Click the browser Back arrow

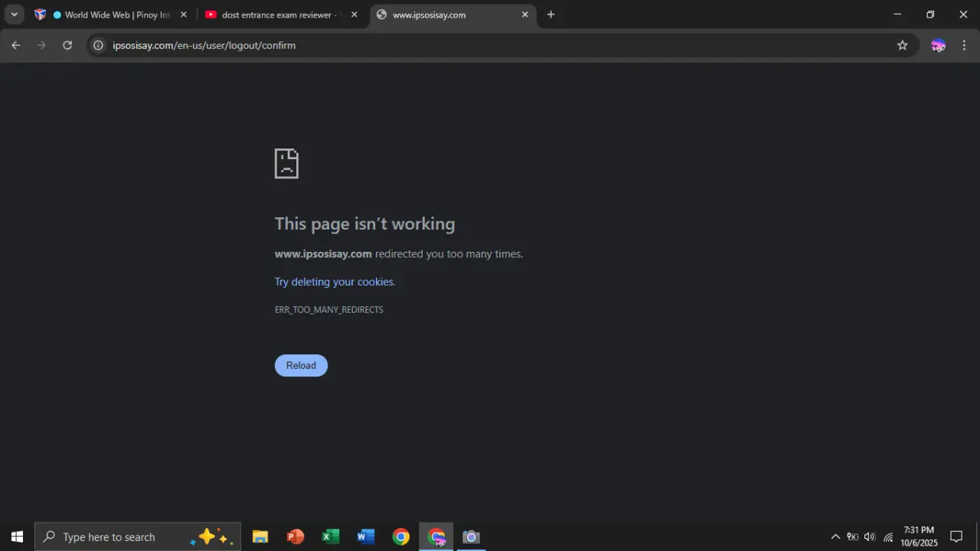(15, 45)
